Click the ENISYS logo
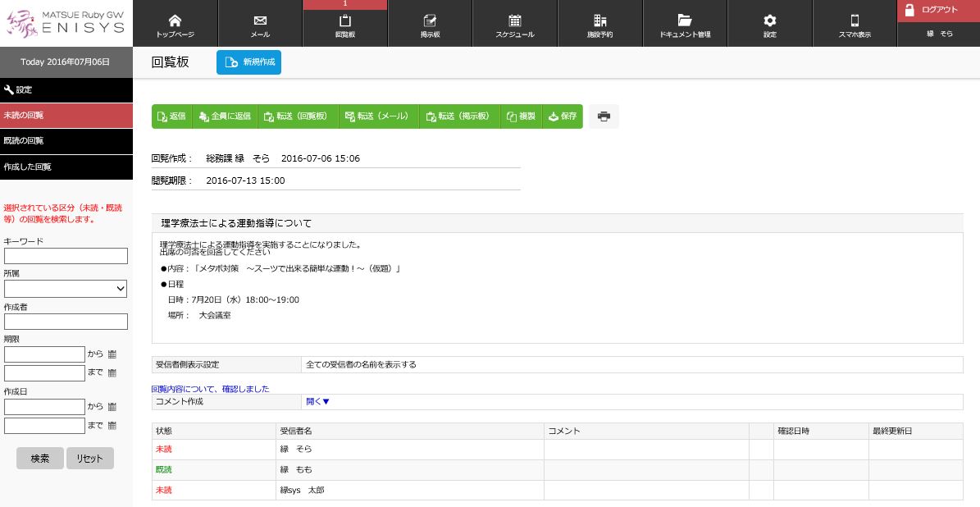The width and height of the screenshot is (980, 507). click(x=66, y=23)
